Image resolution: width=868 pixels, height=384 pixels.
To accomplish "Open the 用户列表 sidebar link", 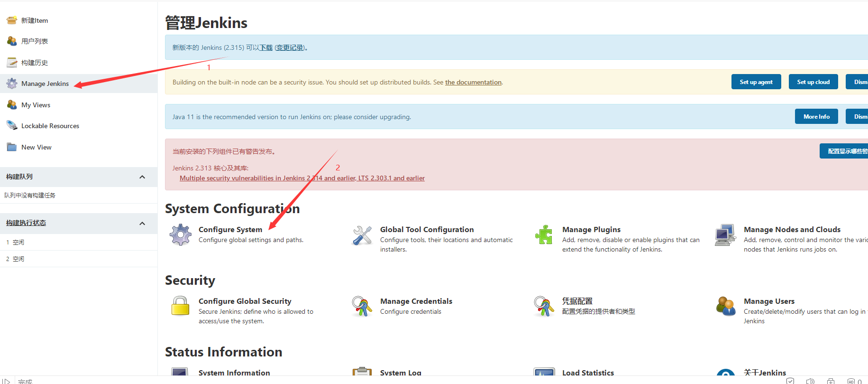I will [35, 41].
